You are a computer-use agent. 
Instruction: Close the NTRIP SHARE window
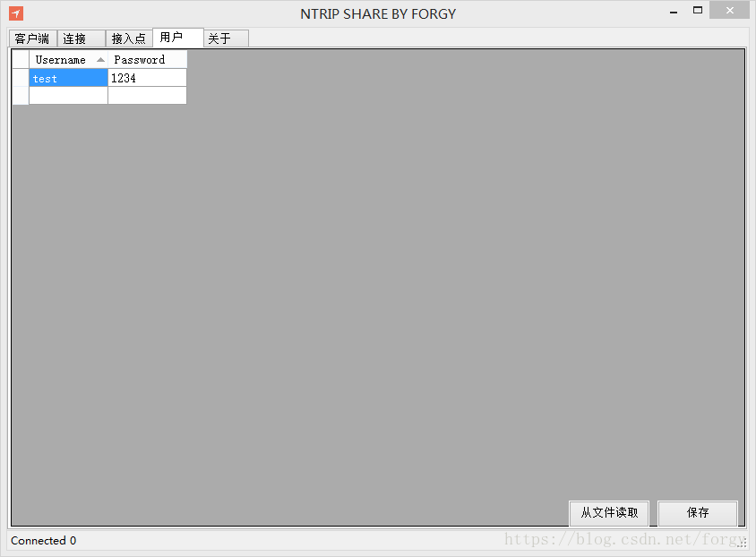pyautogui.click(x=729, y=11)
